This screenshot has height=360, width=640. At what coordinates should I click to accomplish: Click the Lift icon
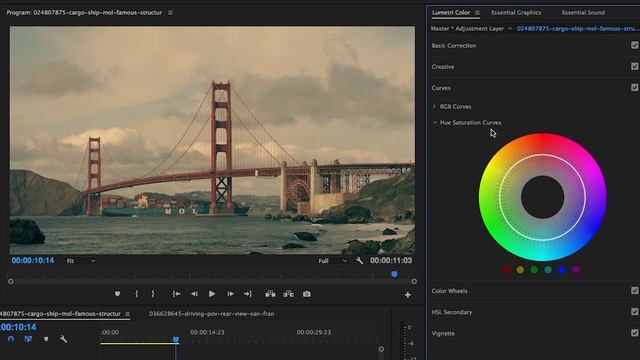[270, 294]
